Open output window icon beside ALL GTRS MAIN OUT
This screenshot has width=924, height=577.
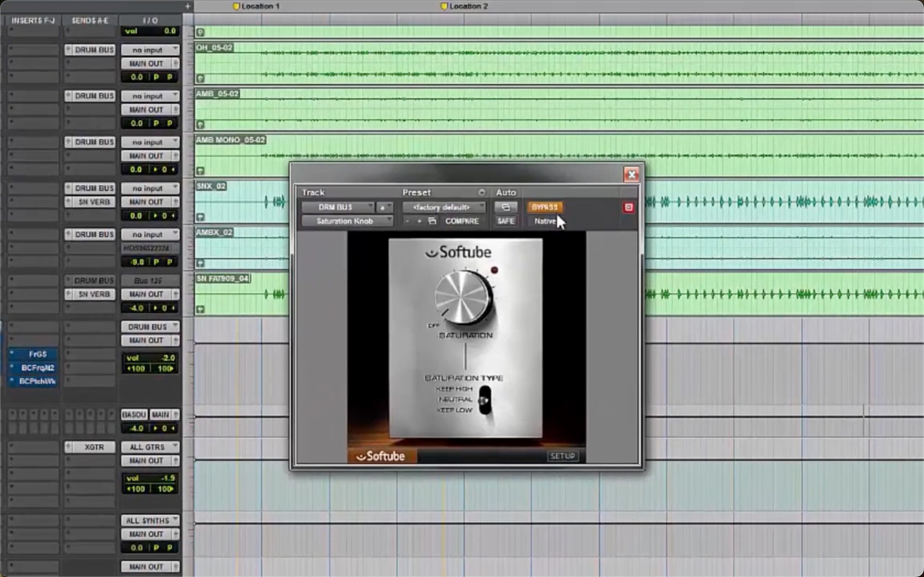[x=176, y=461]
